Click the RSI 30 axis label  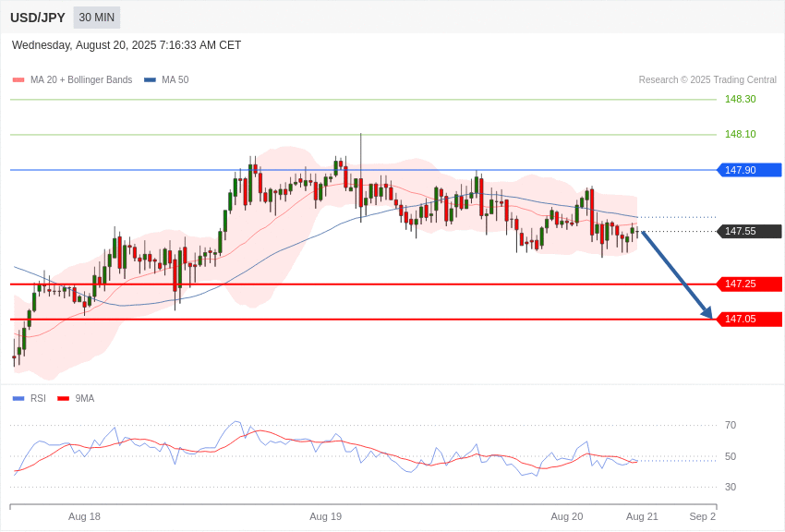point(731,487)
